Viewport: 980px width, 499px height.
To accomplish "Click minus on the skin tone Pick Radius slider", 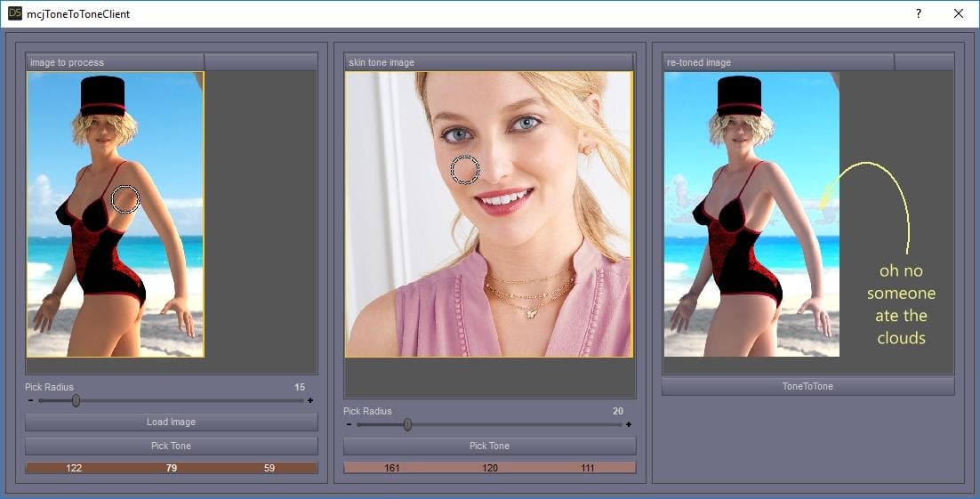I will 349,424.
